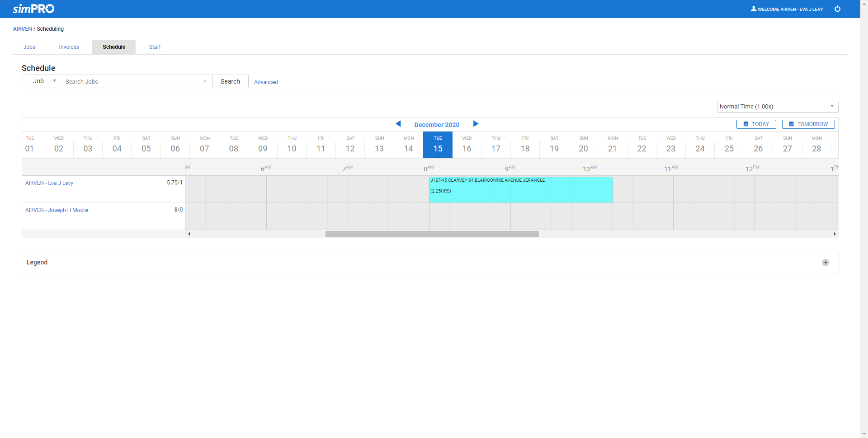This screenshot has width=868, height=438.
Task: Jump to TODAY in schedule
Action: click(756, 124)
